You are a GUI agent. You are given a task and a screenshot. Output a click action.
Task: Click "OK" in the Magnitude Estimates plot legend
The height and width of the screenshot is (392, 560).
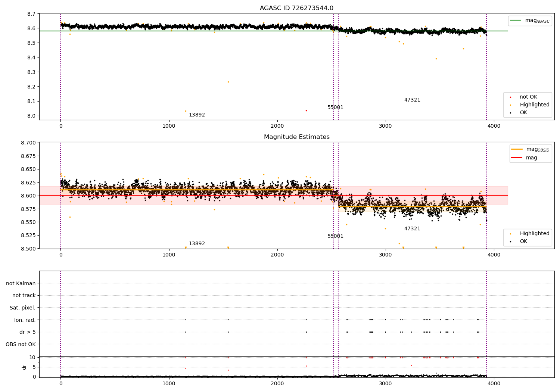(519, 242)
